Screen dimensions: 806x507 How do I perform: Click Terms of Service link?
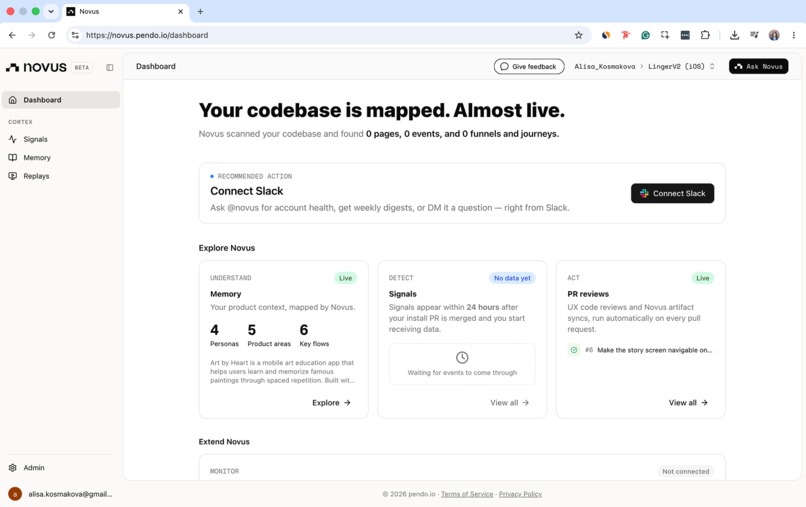click(467, 494)
